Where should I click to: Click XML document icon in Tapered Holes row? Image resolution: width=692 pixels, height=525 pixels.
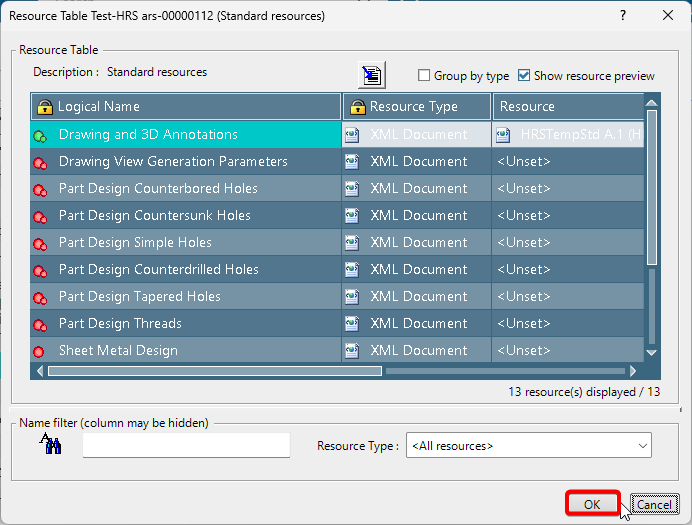pos(352,296)
